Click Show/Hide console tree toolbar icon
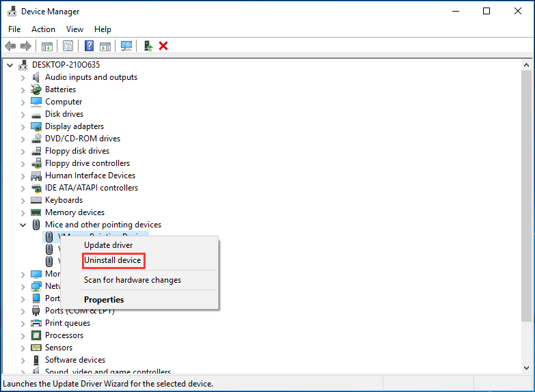 coord(47,46)
